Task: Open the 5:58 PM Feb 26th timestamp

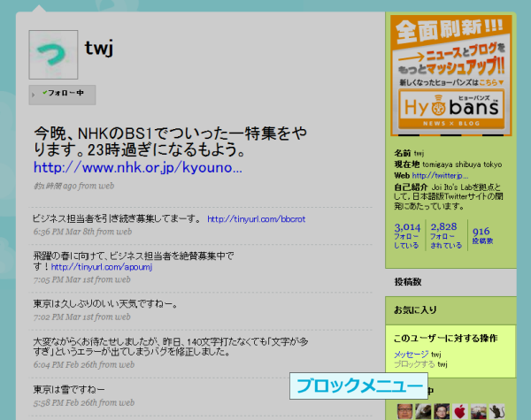Action: click(84, 402)
